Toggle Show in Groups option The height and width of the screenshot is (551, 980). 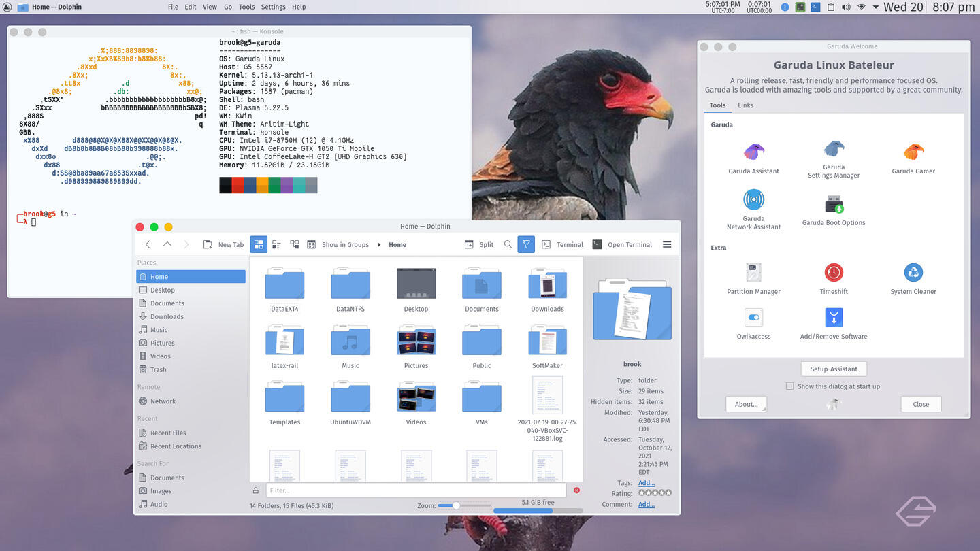click(x=338, y=244)
